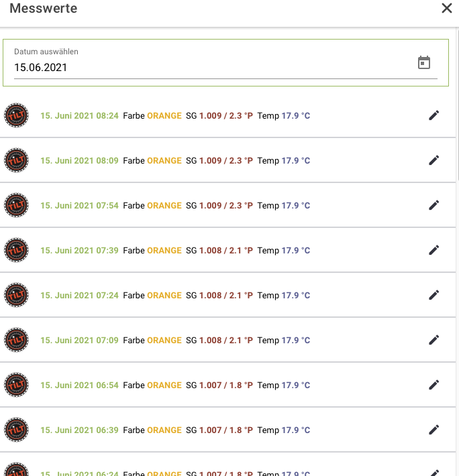The width and height of the screenshot is (459, 476).
Task: Close the Messwerte dialog
Action: click(446, 9)
